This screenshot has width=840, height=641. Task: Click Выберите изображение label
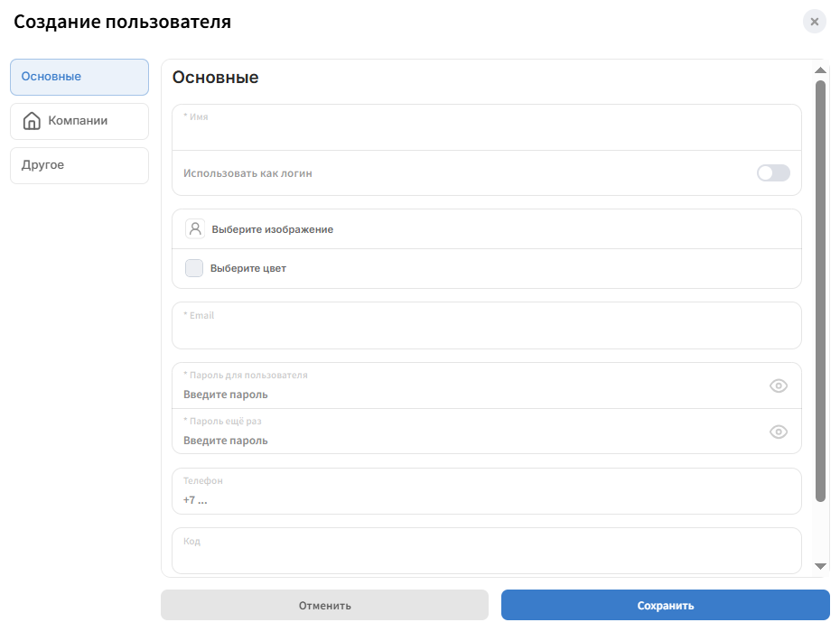click(272, 229)
